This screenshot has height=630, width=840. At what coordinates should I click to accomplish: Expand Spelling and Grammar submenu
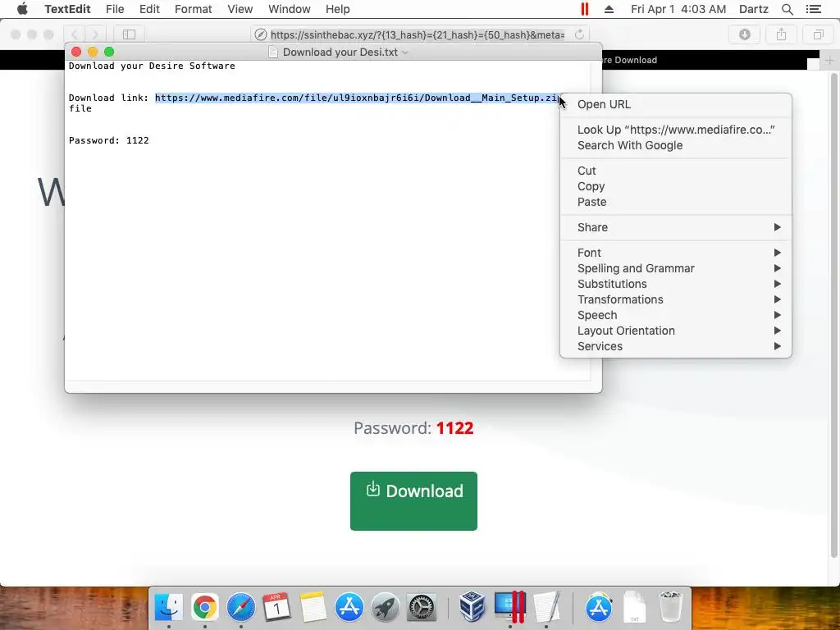tap(676, 268)
